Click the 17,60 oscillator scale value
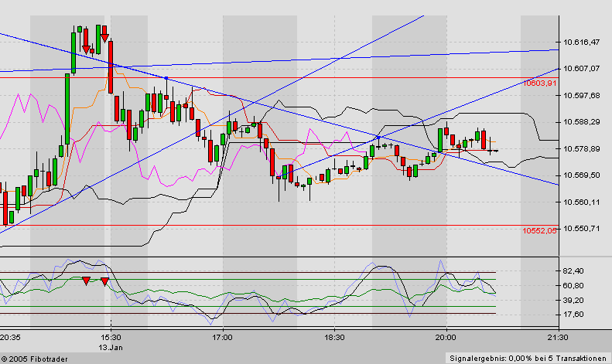 coord(573,315)
